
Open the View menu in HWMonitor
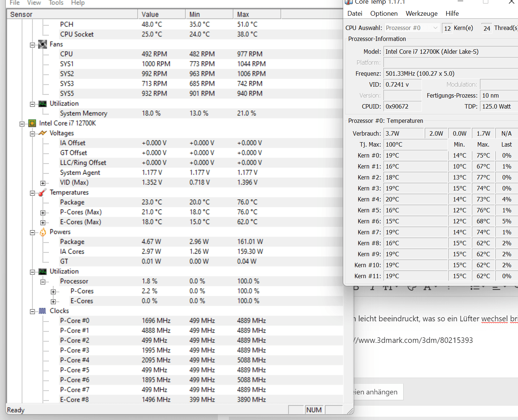click(34, 3)
